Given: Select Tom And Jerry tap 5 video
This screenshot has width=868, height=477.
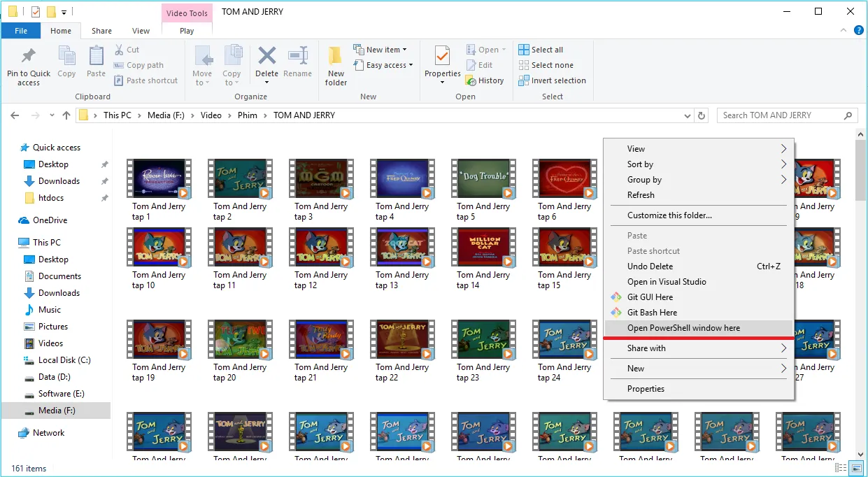Looking at the screenshot, I should coord(483,190).
